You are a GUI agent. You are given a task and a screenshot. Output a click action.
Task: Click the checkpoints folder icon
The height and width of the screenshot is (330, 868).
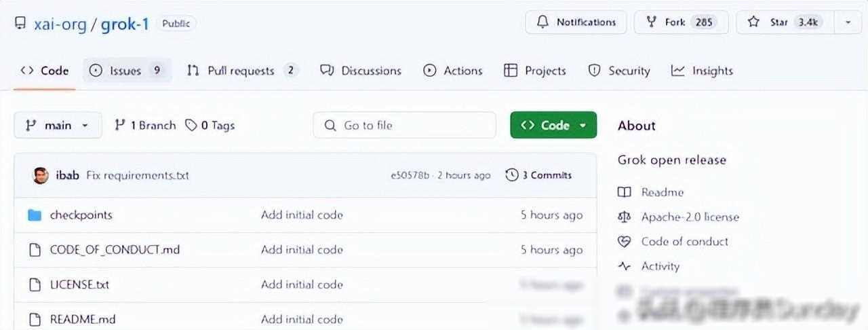point(35,215)
